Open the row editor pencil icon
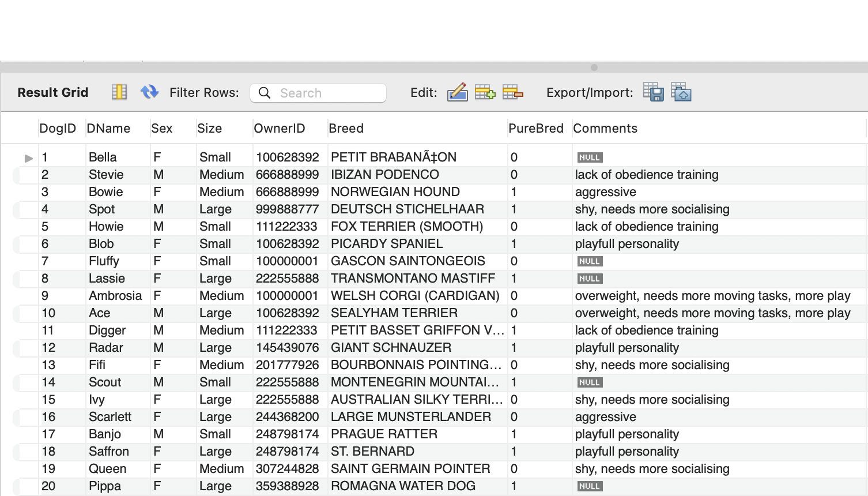The image size is (868, 496). (457, 92)
